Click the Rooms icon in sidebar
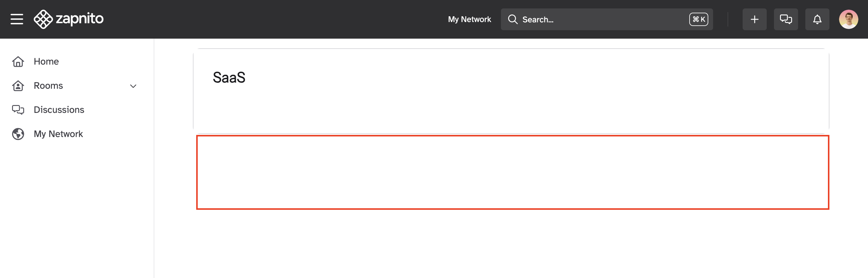Viewport: 868px width, 278px height. point(18,86)
